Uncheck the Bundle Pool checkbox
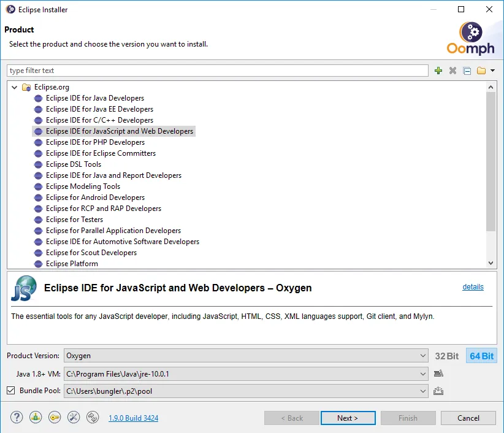 (x=11, y=391)
